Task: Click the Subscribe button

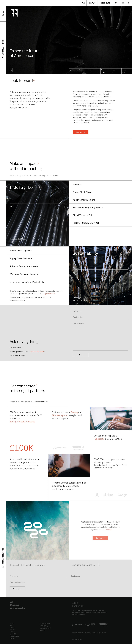Action: click(x=17, y=589)
